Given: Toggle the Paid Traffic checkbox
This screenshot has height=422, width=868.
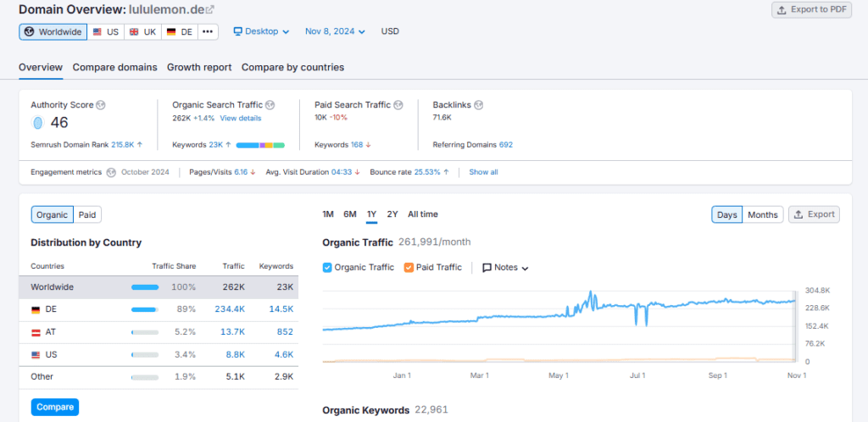Looking at the screenshot, I should [x=409, y=267].
